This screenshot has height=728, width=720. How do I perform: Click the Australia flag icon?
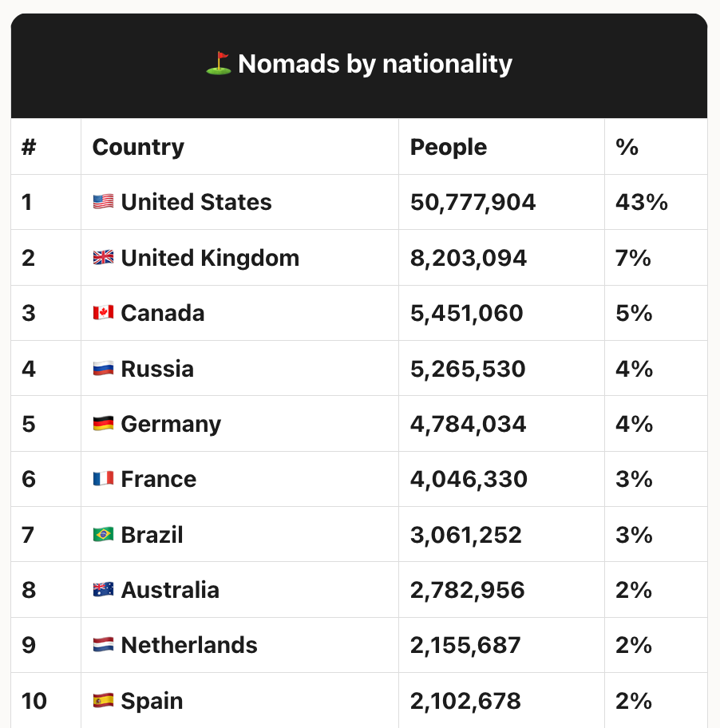point(103,590)
